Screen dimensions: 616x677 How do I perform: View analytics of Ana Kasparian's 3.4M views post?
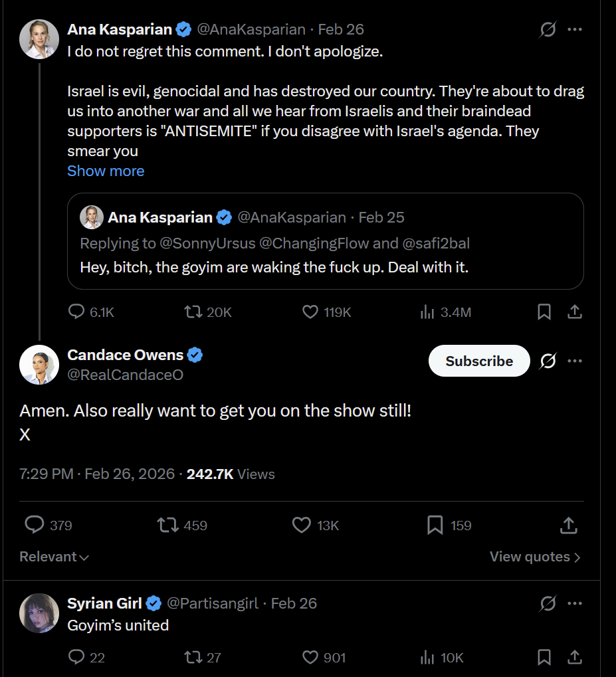point(427,312)
